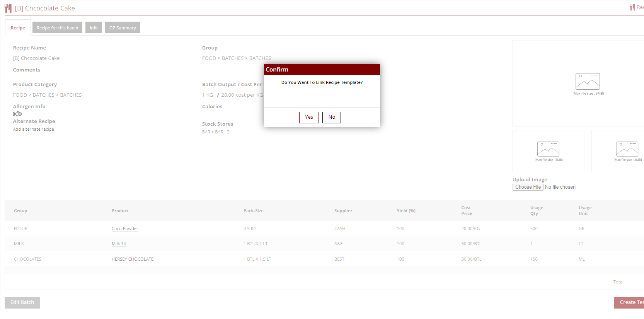Viewport: 644px width, 319px height.
Task: Open the HERSEY CHOCOLATE product link
Action: click(133, 259)
